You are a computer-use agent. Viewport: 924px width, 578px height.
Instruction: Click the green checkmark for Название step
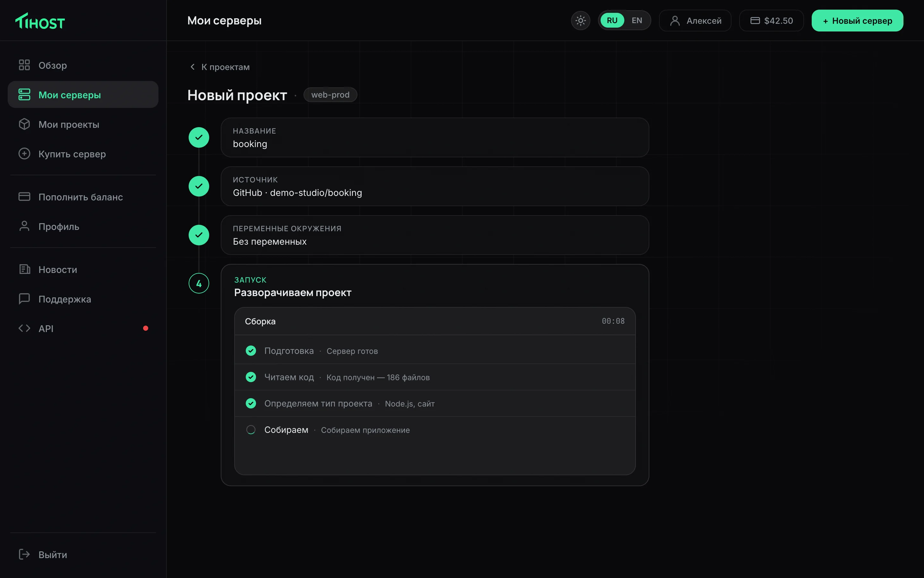tap(199, 137)
